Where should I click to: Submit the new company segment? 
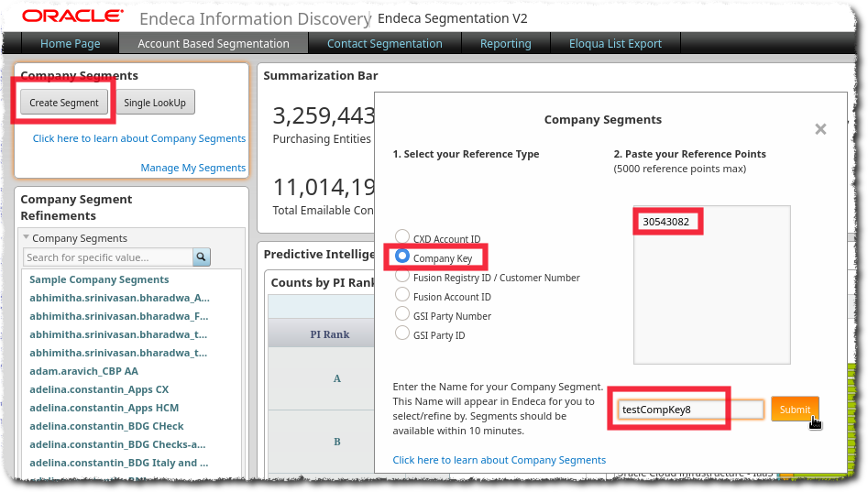[x=795, y=410]
